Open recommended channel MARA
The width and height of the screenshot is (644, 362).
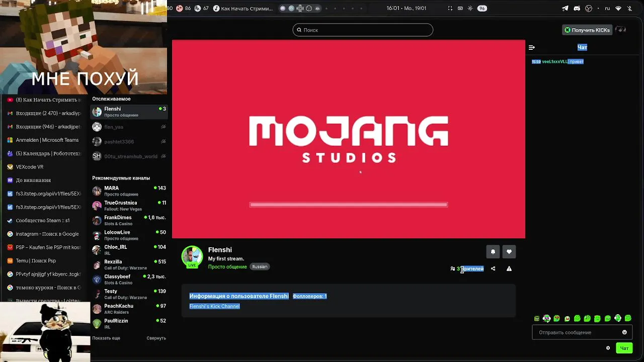[x=129, y=191]
